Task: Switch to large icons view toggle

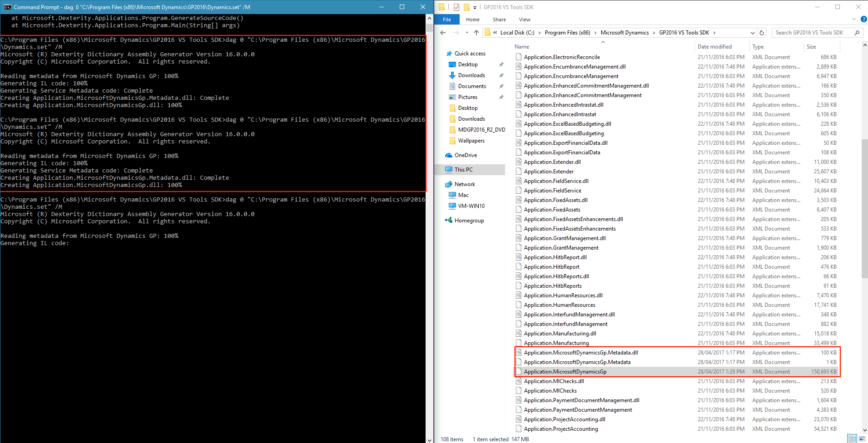Action: click(862, 439)
